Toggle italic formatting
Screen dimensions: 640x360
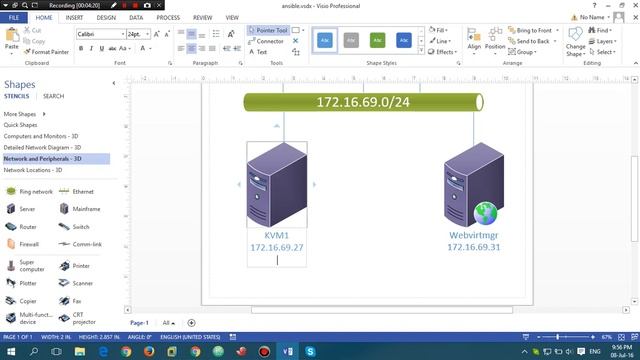[91, 49]
